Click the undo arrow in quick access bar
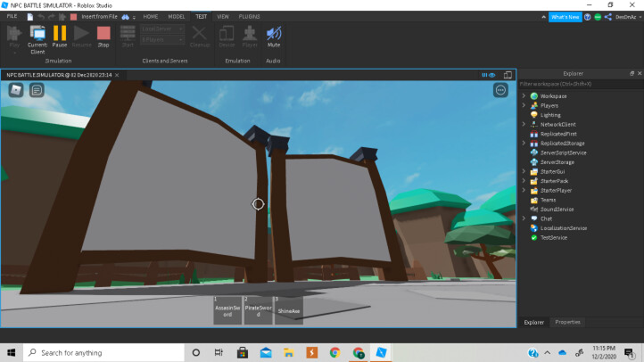The height and width of the screenshot is (362, 644). (x=41, y=17)
